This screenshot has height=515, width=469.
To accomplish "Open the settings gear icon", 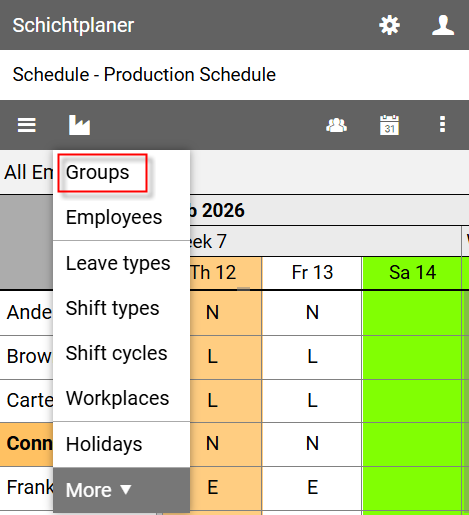I will pyautogui.click(x=389, y=25).
